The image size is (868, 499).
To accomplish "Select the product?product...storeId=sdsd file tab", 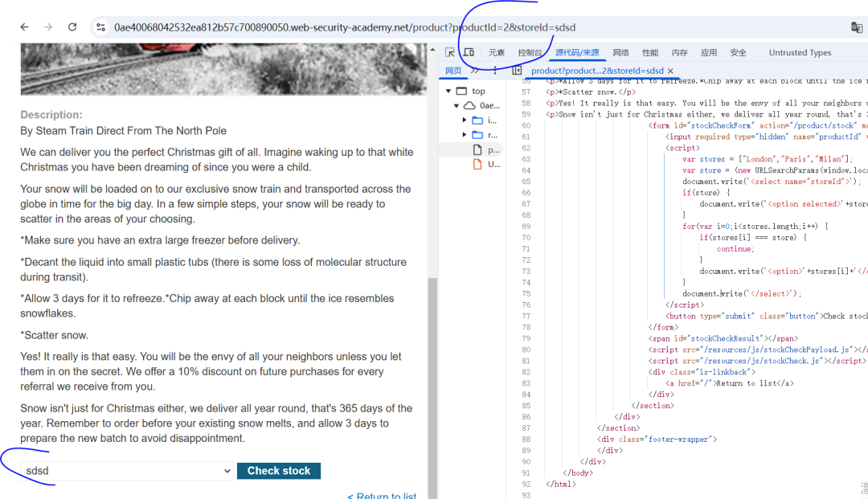I will (x=596, y=70).
